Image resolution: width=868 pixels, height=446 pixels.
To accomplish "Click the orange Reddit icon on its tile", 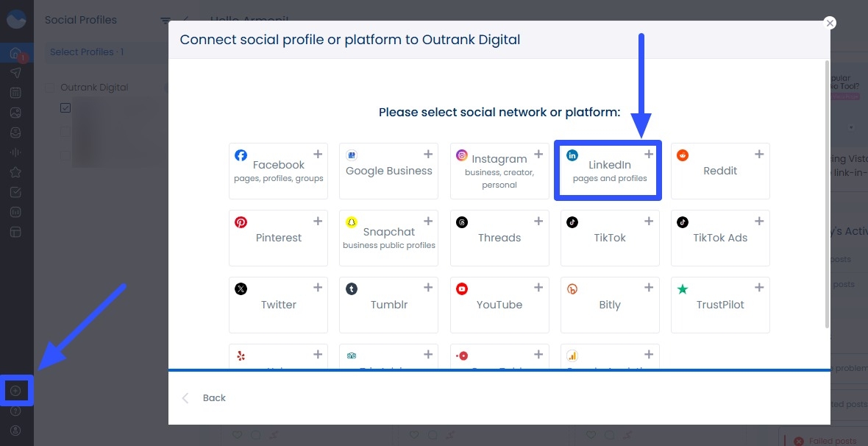I will (683, 155).
